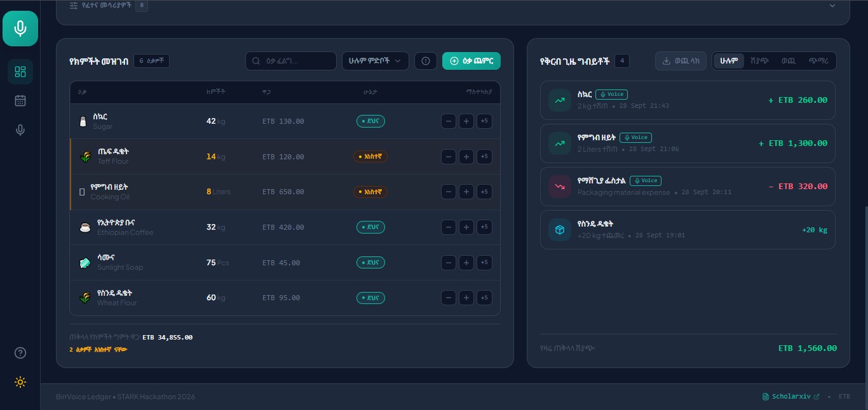This screenshot has height=410, width=868.
Task: Select the small microphone icon below the calendar
Action: point(20,130)
